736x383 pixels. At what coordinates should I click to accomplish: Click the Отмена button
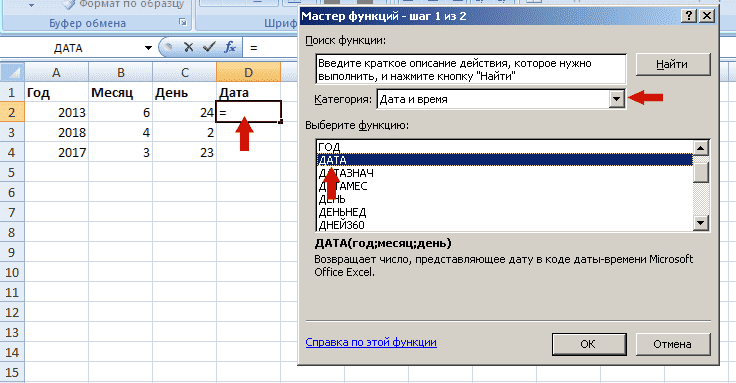coord(673,344)
